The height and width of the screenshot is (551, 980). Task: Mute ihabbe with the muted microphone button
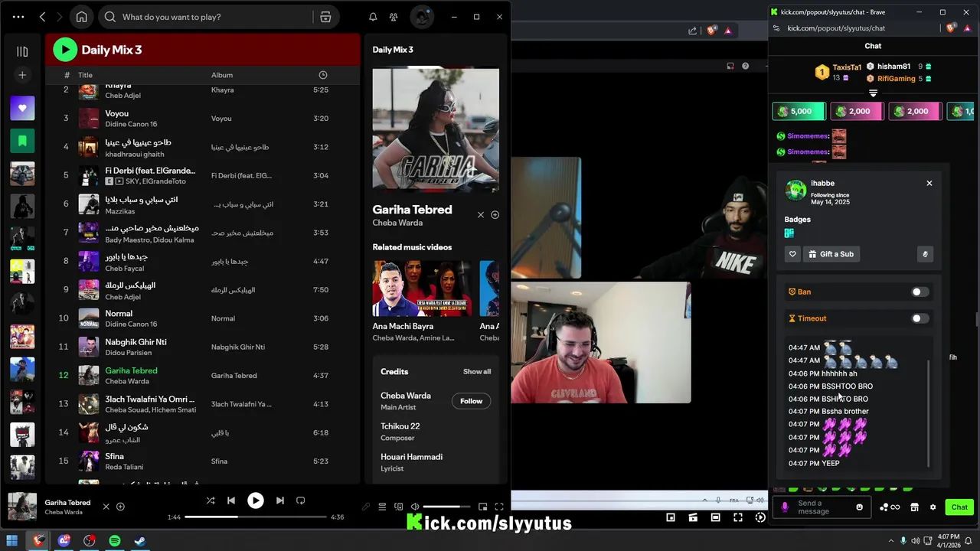click(925, 254)
